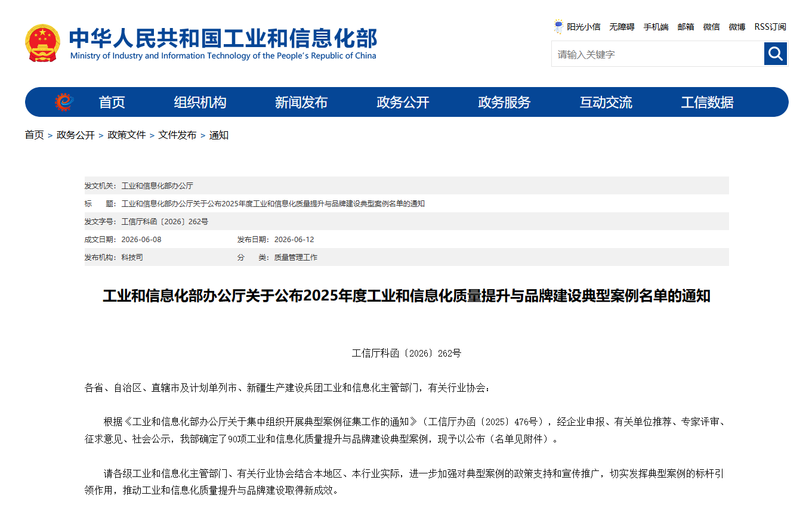Click the English ministry name subtitle
The height and width of the screenshot is (511, 812).
(x=223, y=56)
